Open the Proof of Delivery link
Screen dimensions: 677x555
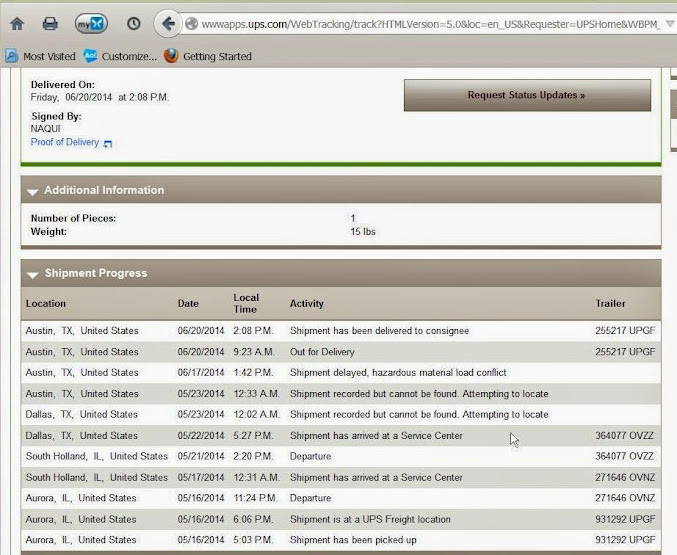pos(65,142)
